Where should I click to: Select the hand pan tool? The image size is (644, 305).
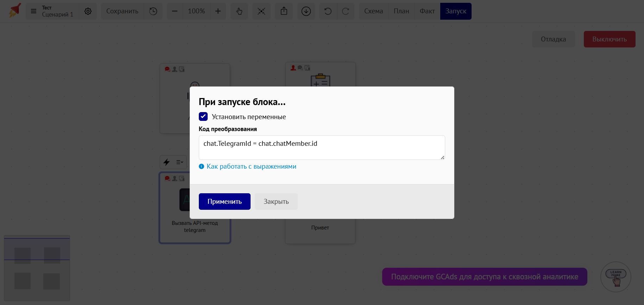pos(239,11)
